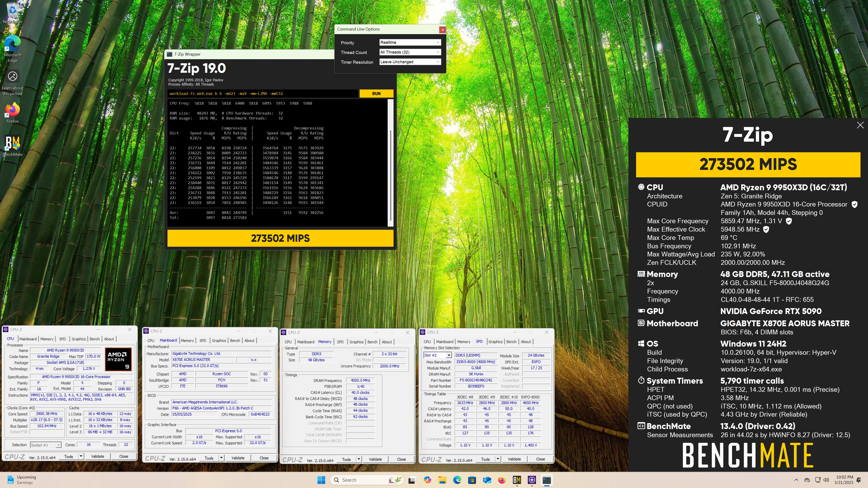Open Task View in the taskbar

tap(411, 480)
